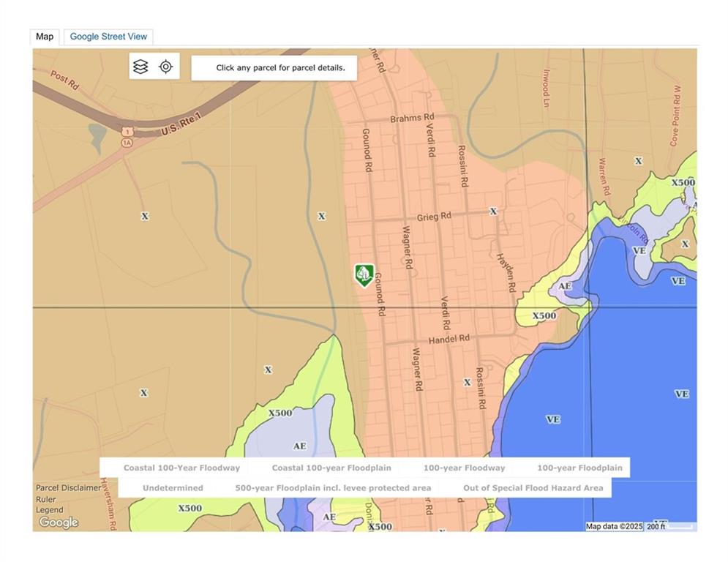This screenshot has width=728, height=562.
Task: Pick Out of Special Flood Hazard Area entry
Action: [x=533, y=487]
